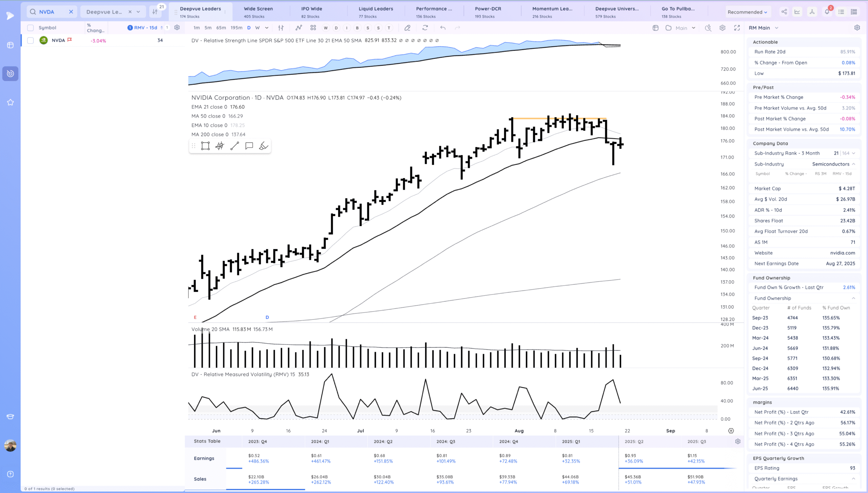Select the brush clear tool
The width and height of the screenshot is (868, 493).
[263, 146]
